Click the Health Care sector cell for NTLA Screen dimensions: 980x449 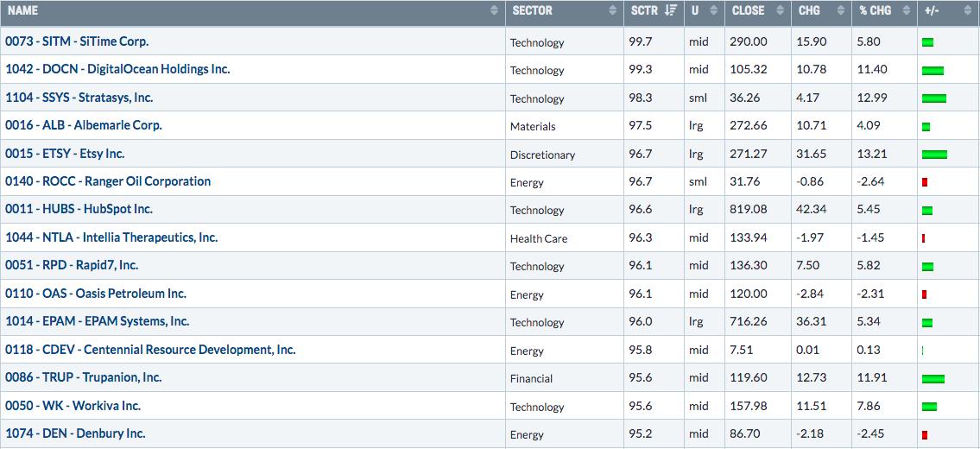[539, 238]
